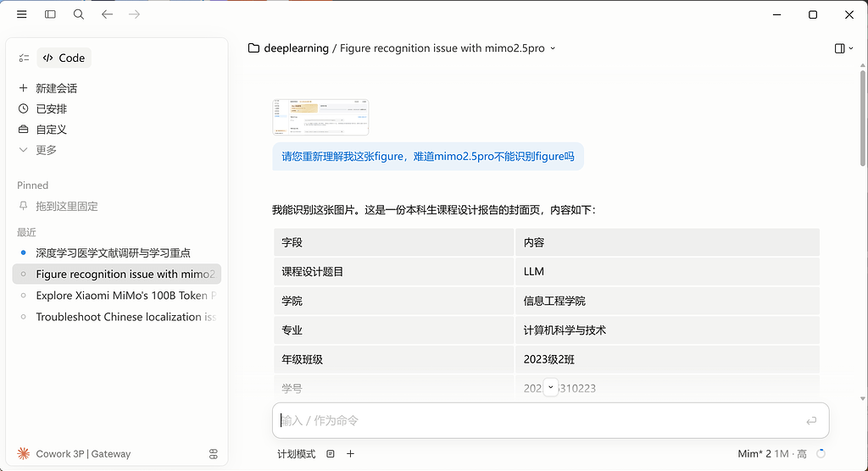Click the folder icon in breadcrumb
Image resolution: width=868 pixels, height=471 pixels.
tap(253, 48)
